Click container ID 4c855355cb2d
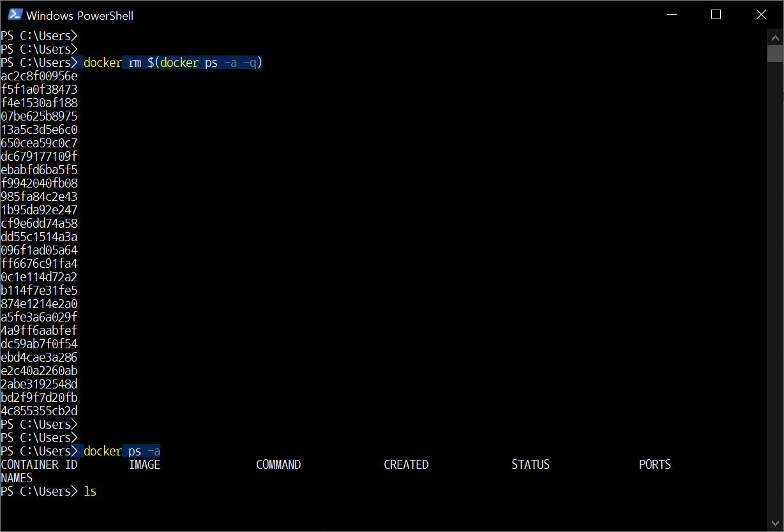Image resolution: width=784 pixels, height=532 pixels. [40, 411]
